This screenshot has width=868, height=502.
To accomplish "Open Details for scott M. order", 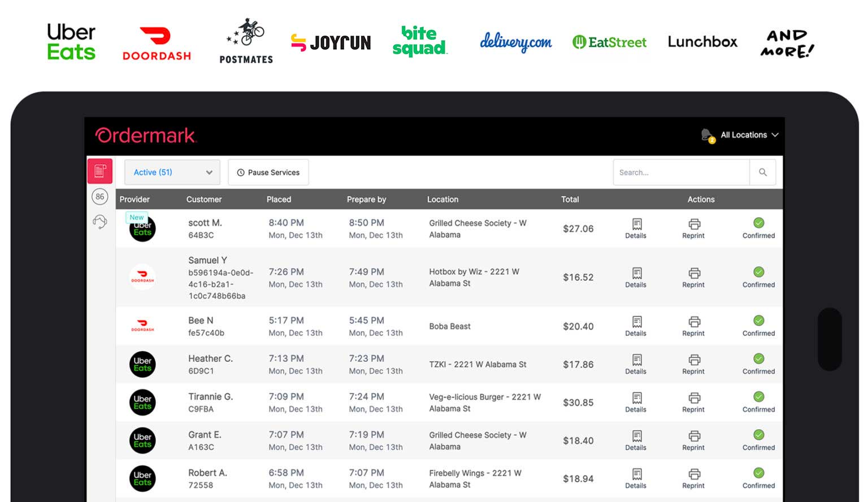I will point(636,228).
